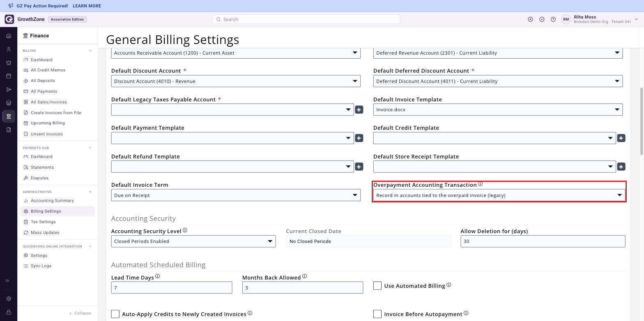The image size is (644, 321).
Task: Show info for Invoice Before Autopayment
Action: point(466,313)
